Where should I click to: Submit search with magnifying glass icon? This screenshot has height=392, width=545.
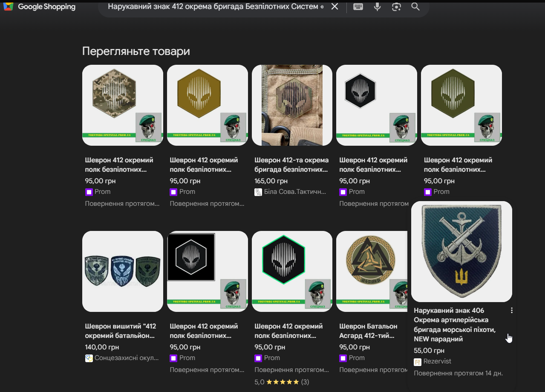click(415, 6)
